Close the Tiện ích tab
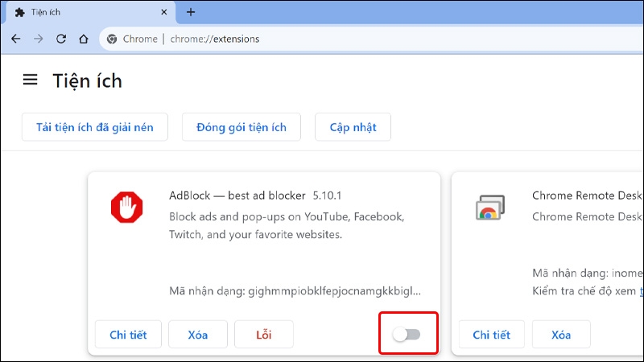644x362 pixels. click(164, 12)
